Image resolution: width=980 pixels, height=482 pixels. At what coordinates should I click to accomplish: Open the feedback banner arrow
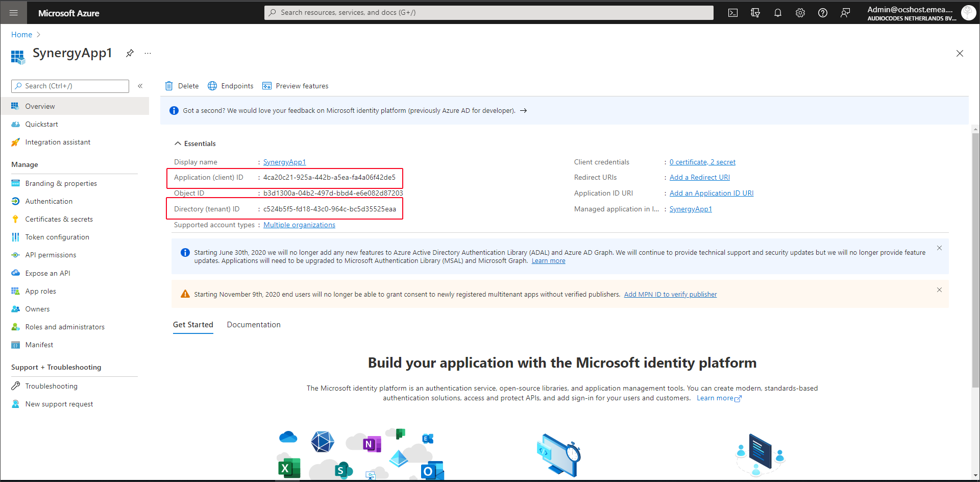pos(523,111)
